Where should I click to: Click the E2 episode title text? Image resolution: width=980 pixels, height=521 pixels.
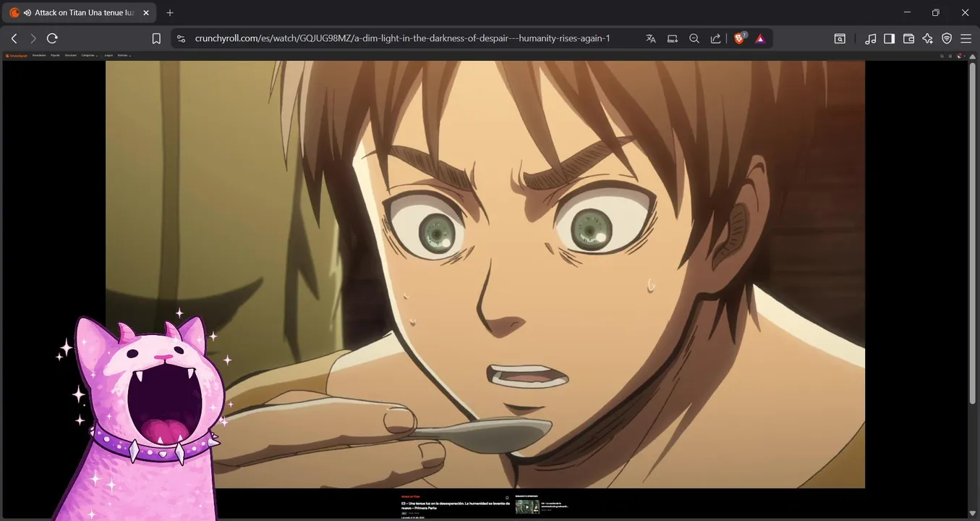[456, 505]
